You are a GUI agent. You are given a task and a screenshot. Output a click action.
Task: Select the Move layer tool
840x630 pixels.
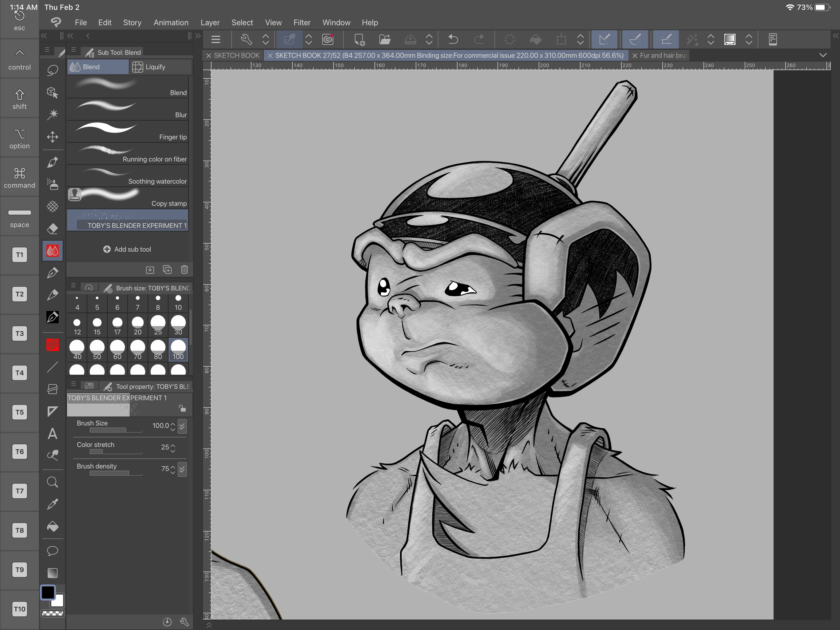pyautogui.click(x=52, y=137)
